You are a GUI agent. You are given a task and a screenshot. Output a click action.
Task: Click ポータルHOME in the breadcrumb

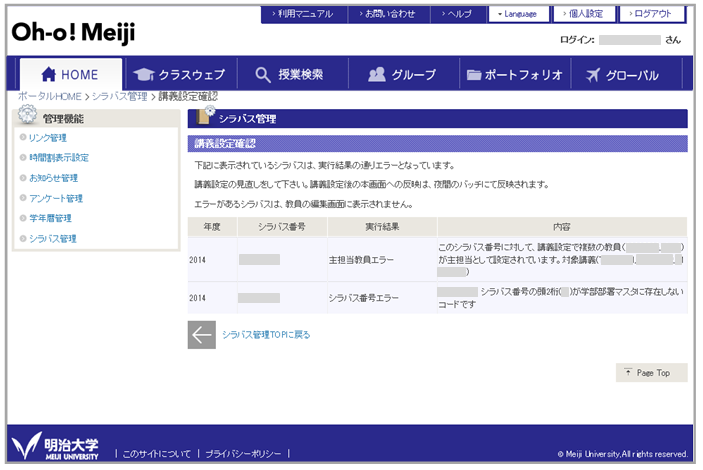[x=50, y=96]
